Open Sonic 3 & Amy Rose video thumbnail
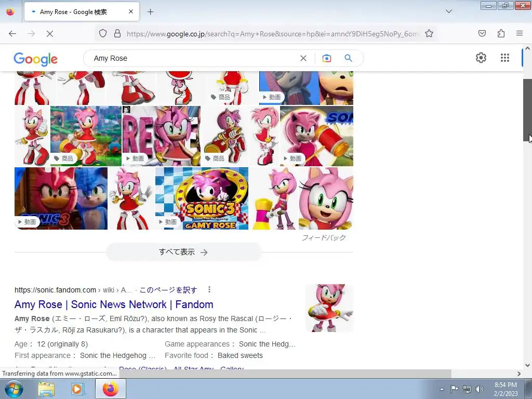This screenshot has height=399, width=532. click(x=202, y=198)
